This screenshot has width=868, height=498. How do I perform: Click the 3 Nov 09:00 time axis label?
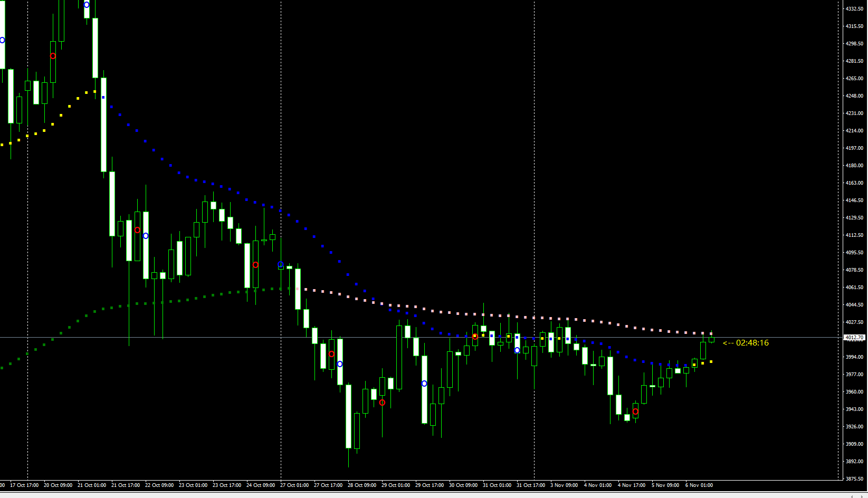tap(564, 485)
